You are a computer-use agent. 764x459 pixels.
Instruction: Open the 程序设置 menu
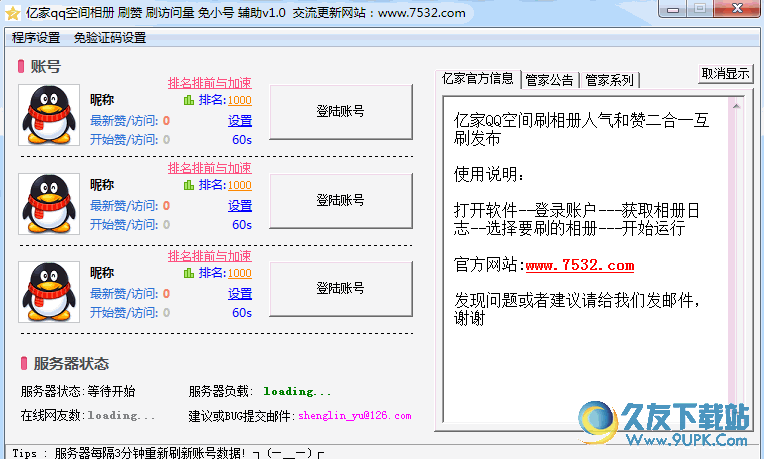36,38
